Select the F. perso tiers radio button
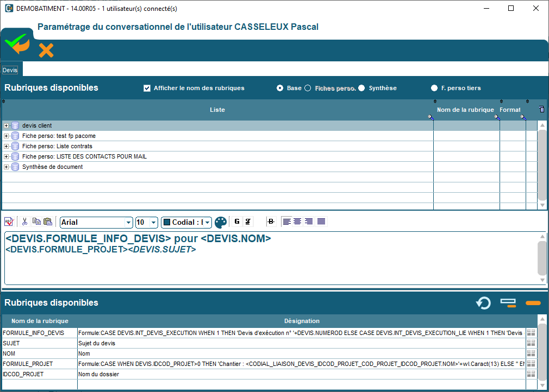The image size is (549, 392). [434, 88]
